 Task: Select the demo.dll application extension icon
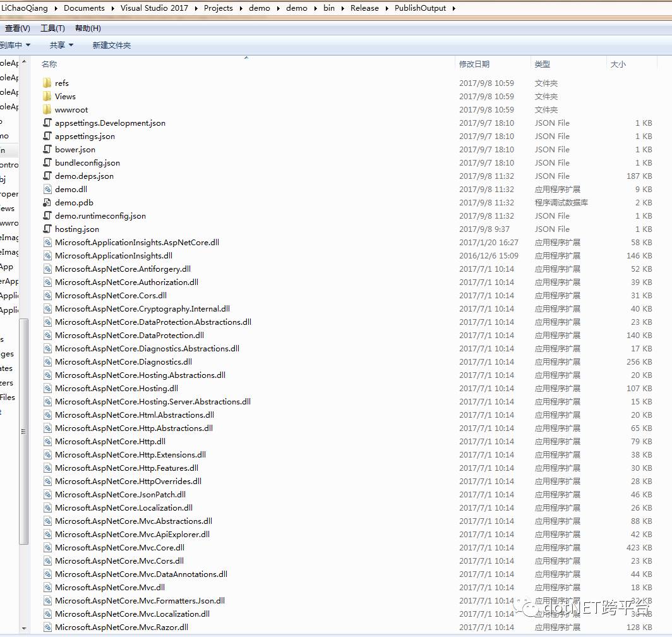click(x=46, y=189)
